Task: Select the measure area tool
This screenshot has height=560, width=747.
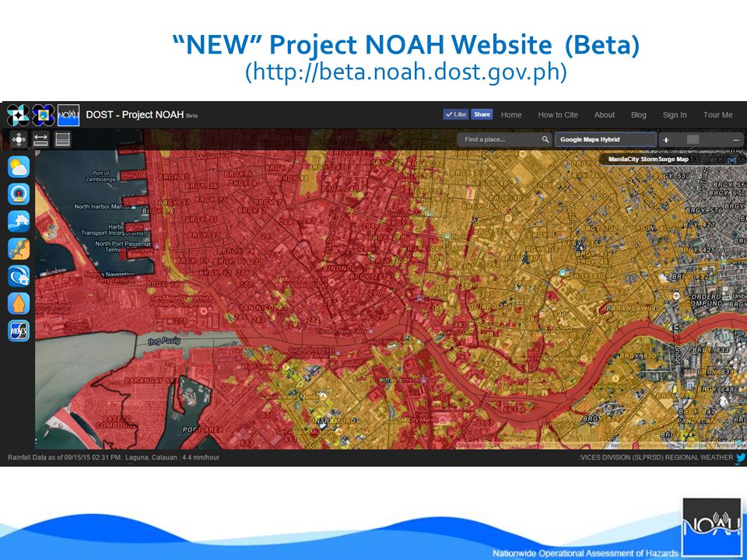Action: click(x=62, y=139)
